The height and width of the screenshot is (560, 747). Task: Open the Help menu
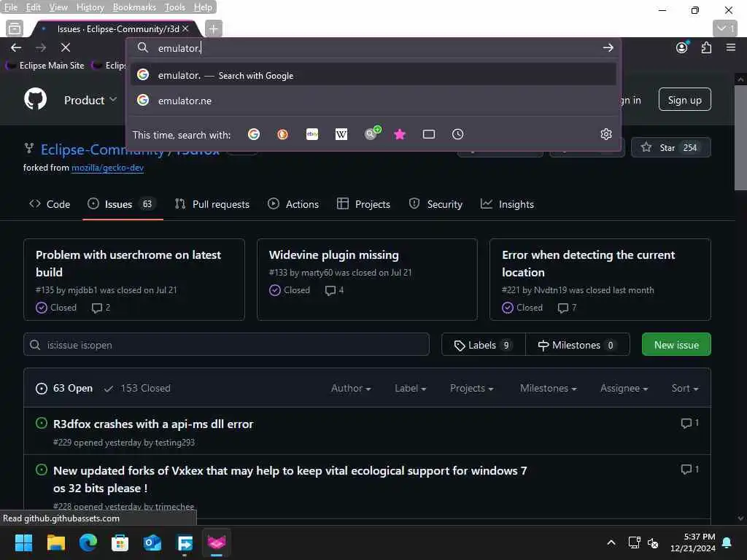pos(203,7)
